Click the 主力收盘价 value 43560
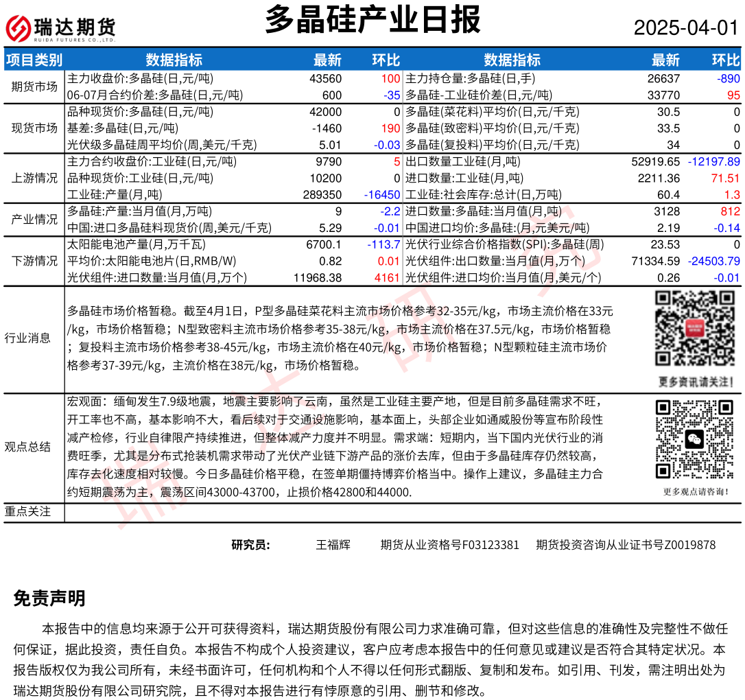This screenshot has width=745, height=700. tap(325, 79)
